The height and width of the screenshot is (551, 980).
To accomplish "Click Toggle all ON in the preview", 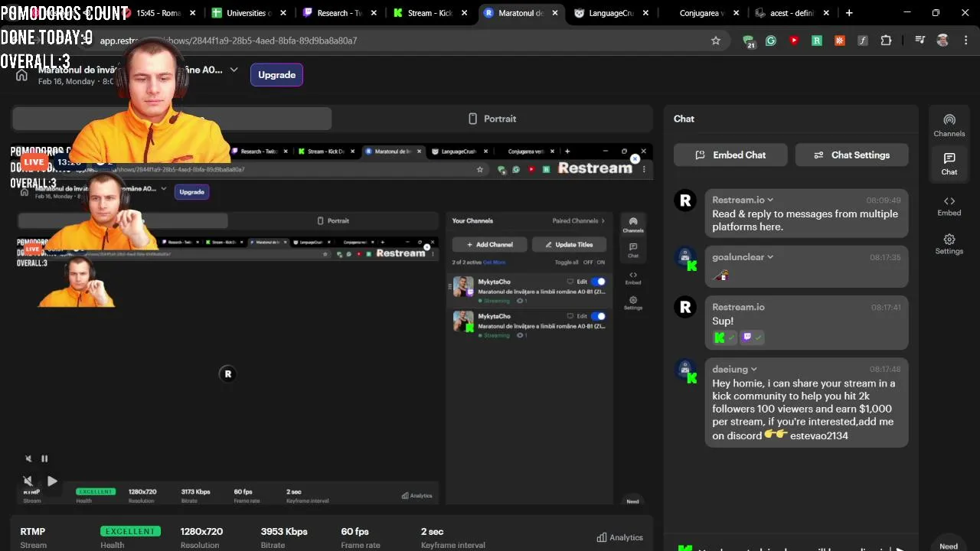I will coord(600,262).
